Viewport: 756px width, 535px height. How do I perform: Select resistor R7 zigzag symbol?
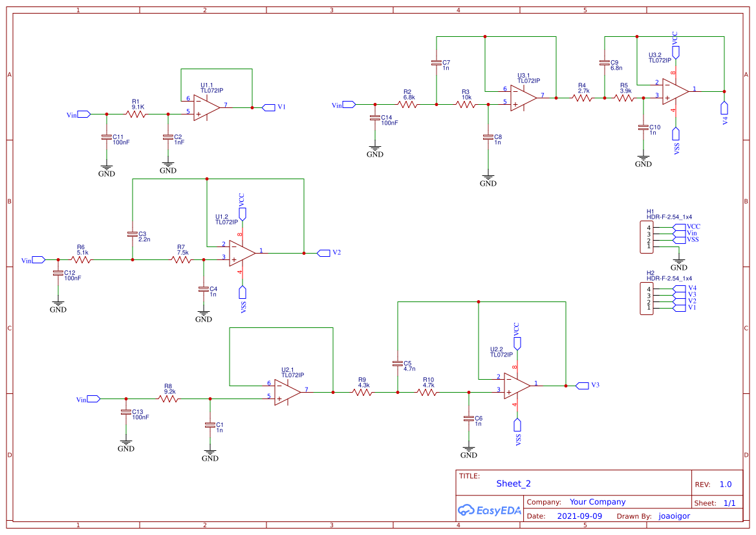(x=181, y=259)
